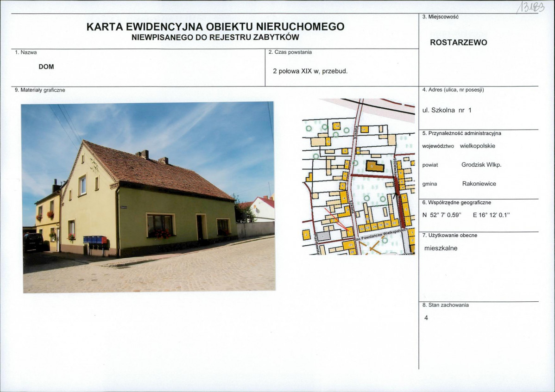This screenshot has height=392, width=555.
Task: Click the handwritten number in the top corner
Action: click(530, 7)
